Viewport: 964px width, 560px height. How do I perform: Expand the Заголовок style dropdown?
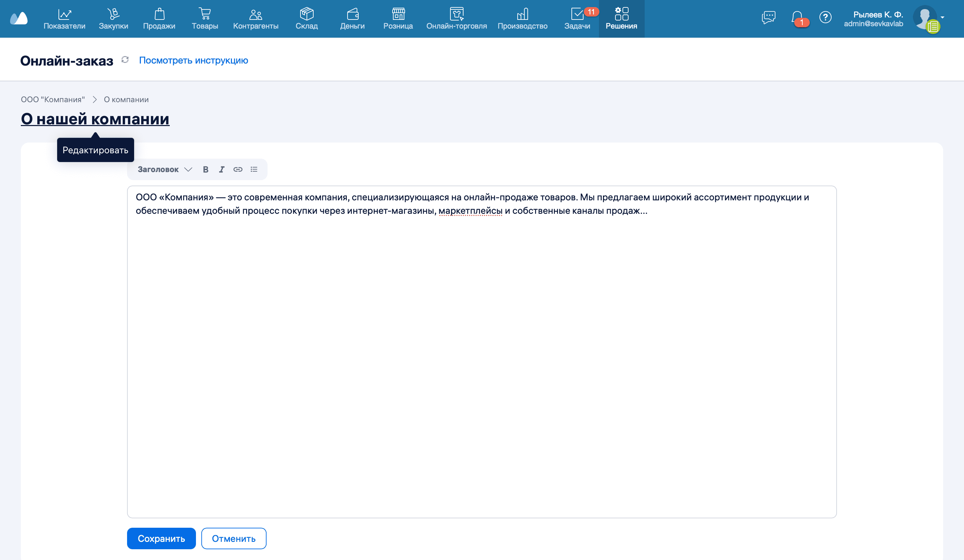pyautogui.click(x=165, y=169)
